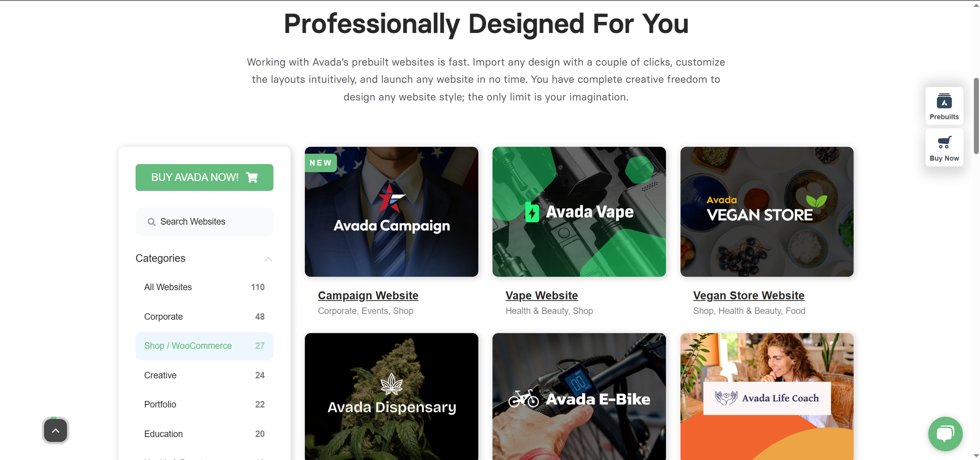Click the search magnifier icon
The width and height of the screenshot is (980, 460).
point(151,222)
